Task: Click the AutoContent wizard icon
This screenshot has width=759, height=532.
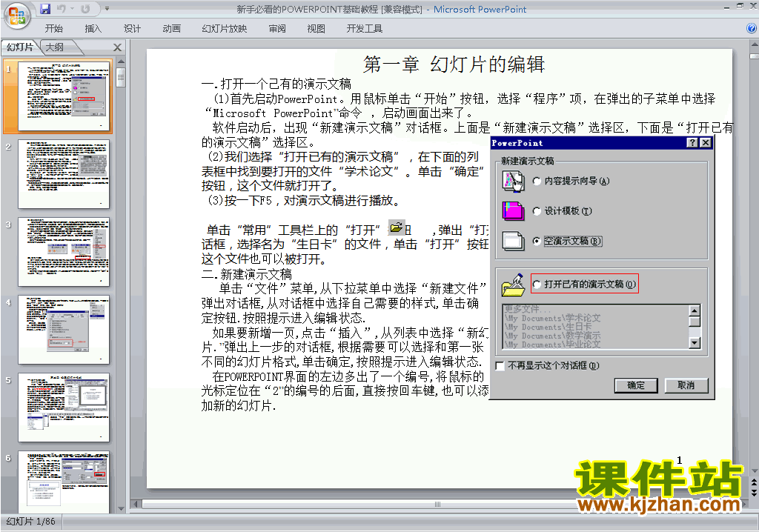Action: (513, 182)
